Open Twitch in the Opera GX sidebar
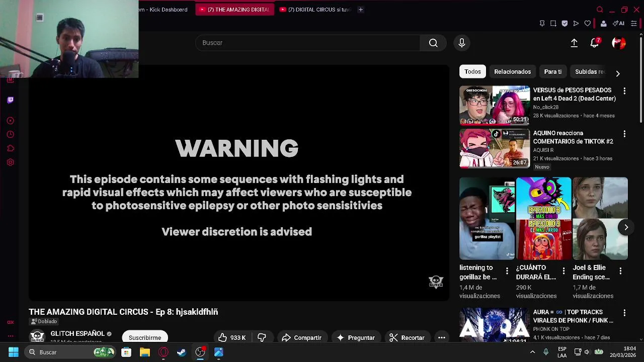Image resolution: width=644 pixels, height=362 pixels. coord(10,100)
